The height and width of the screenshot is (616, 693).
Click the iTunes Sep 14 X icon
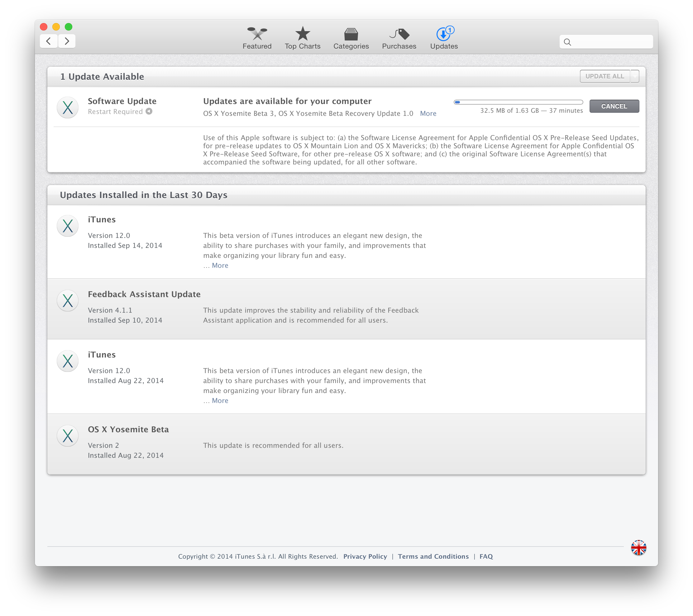(x=68, y=226)
